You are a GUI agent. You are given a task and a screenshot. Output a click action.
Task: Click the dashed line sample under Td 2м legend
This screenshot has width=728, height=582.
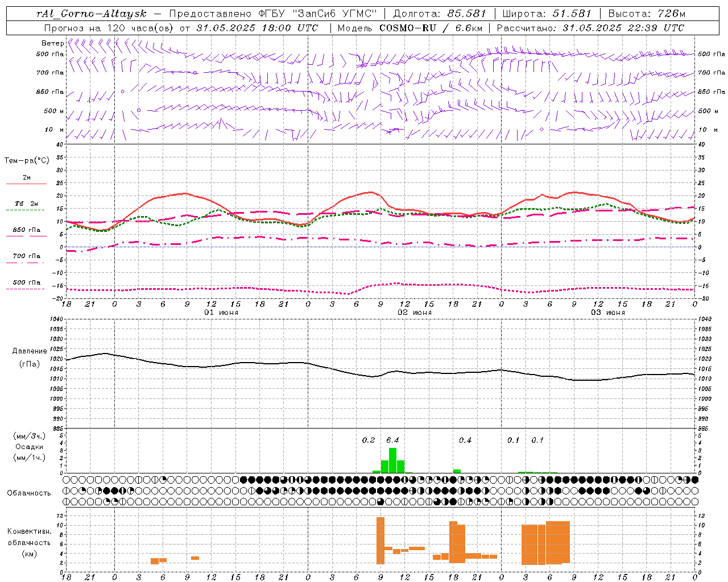[x=26, y=210]
